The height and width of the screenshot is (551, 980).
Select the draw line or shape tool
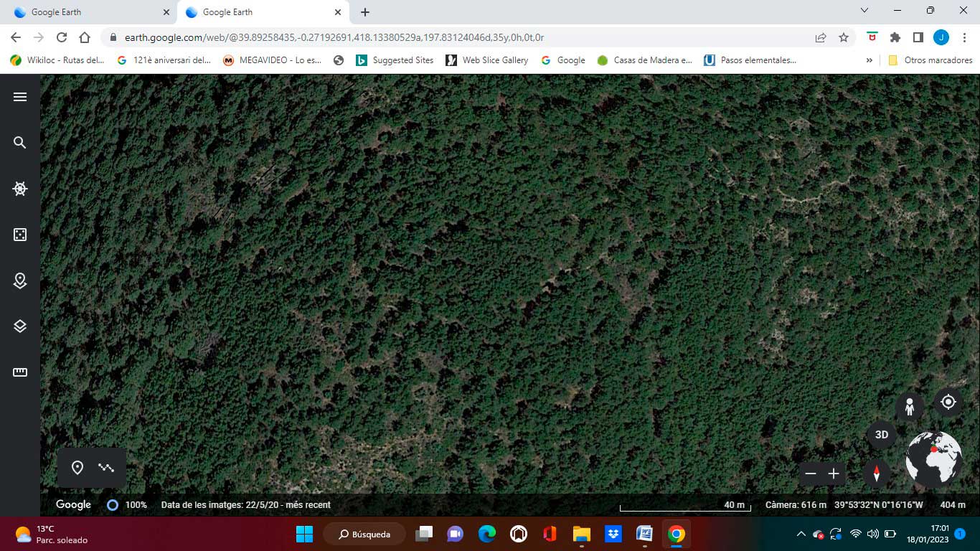click(106, 468)
